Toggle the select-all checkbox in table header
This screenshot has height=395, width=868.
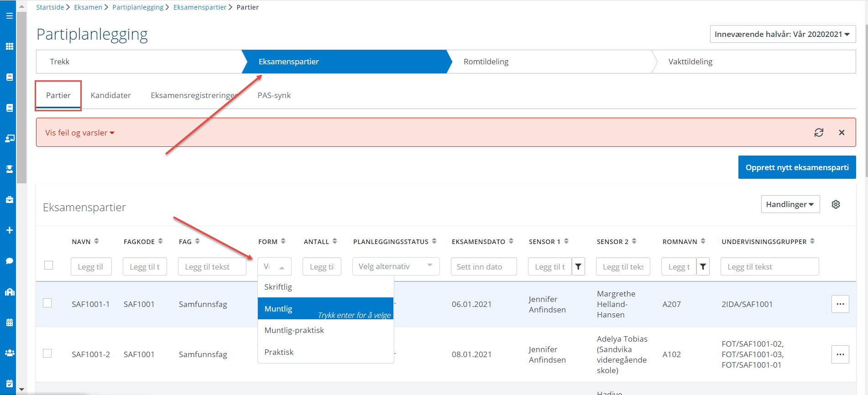pyautogui.click(x=48, y=265)
